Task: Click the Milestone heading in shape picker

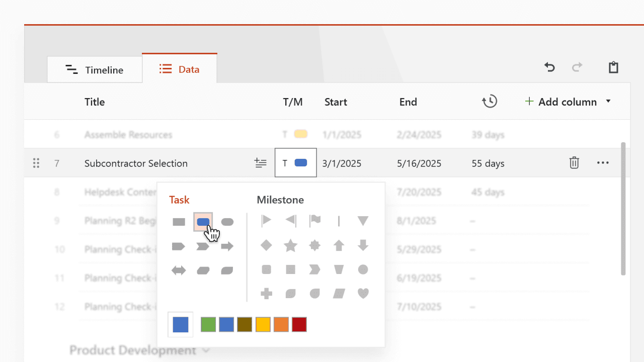Action: click(280, 200)
